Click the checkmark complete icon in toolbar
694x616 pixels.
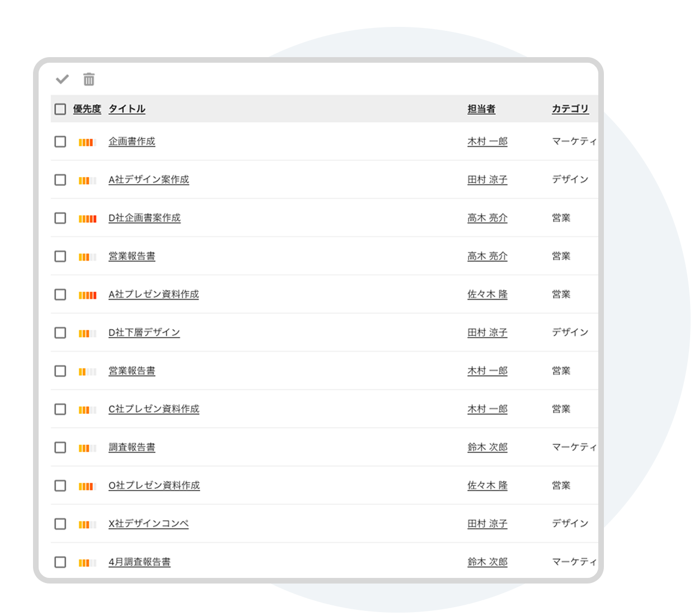click(62, 79)
